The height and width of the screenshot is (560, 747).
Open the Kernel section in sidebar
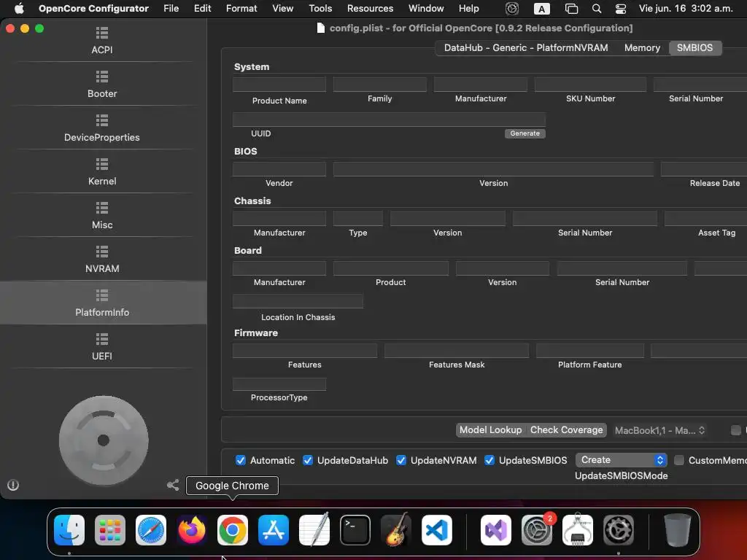click(102, 172)
